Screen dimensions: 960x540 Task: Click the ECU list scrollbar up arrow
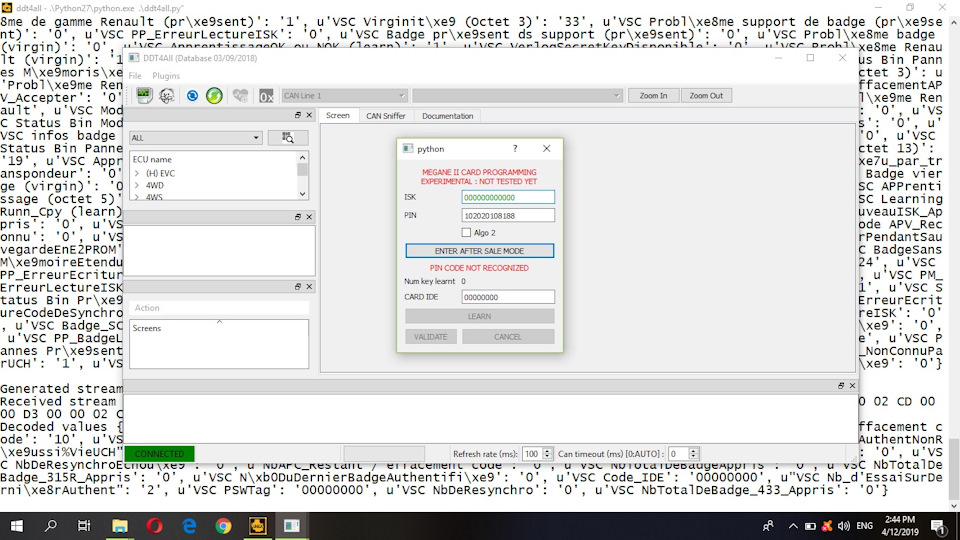[302, 157]
